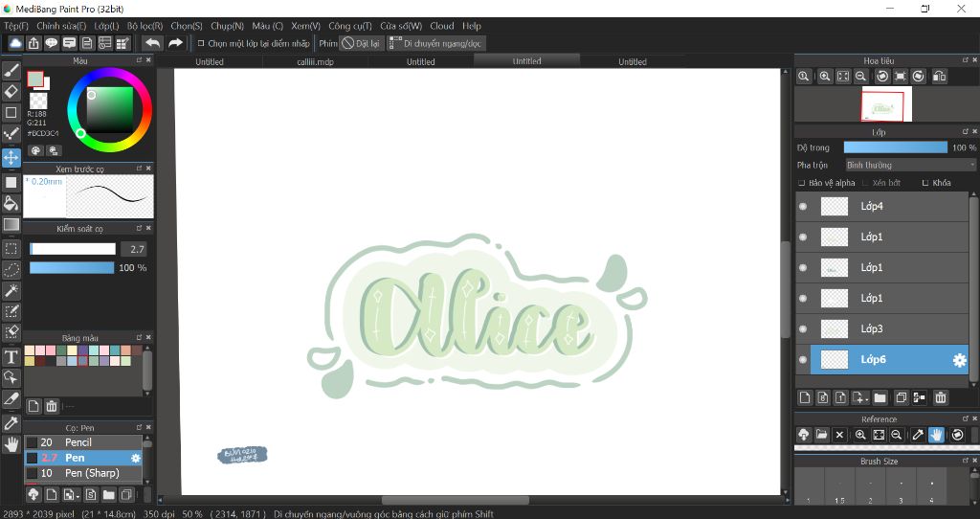
Task: Open the cloud icon in top toolbar
Action: tap(15, 42)
